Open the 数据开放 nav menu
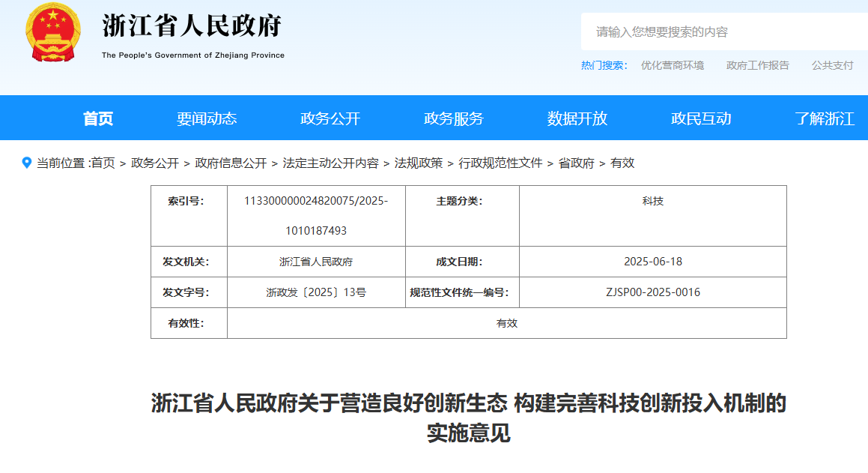 tap(577, 118)
